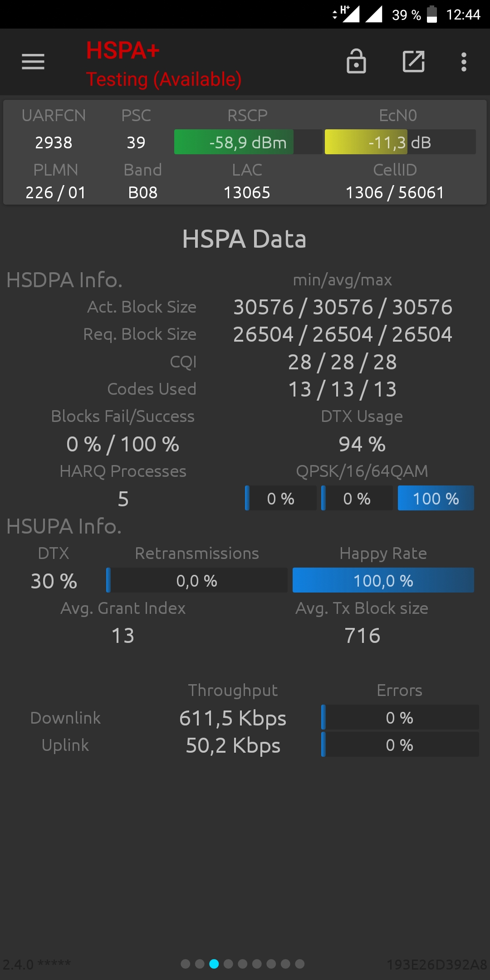Tap the unlock padlock icon
Image resolution: width=490 pixels, height=980 pixels.
coord(356,61)
